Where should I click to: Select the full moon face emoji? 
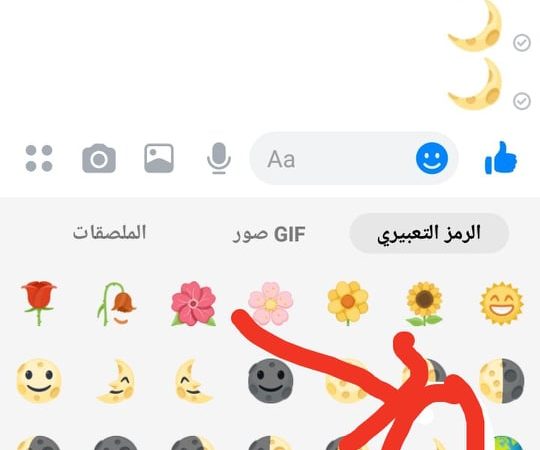pos(39,381)
